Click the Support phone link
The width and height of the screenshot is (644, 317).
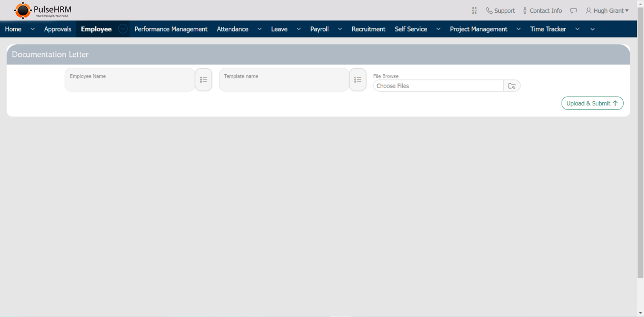[x=500, y=11]
